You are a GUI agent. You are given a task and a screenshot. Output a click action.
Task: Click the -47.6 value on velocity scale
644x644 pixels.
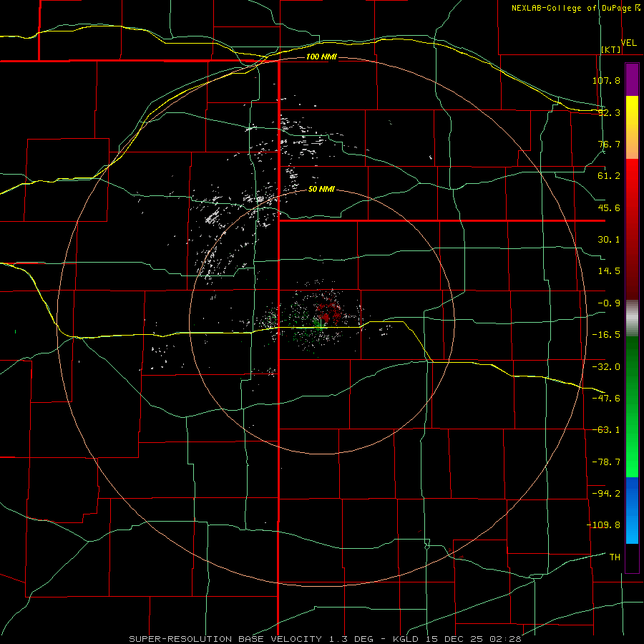tap(606, 399)
